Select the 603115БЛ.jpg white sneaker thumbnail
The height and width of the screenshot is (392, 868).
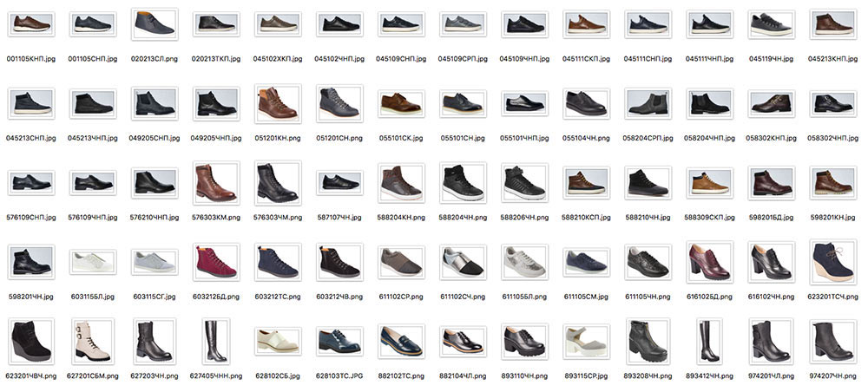pyautogui.click(x=93, y=261)
